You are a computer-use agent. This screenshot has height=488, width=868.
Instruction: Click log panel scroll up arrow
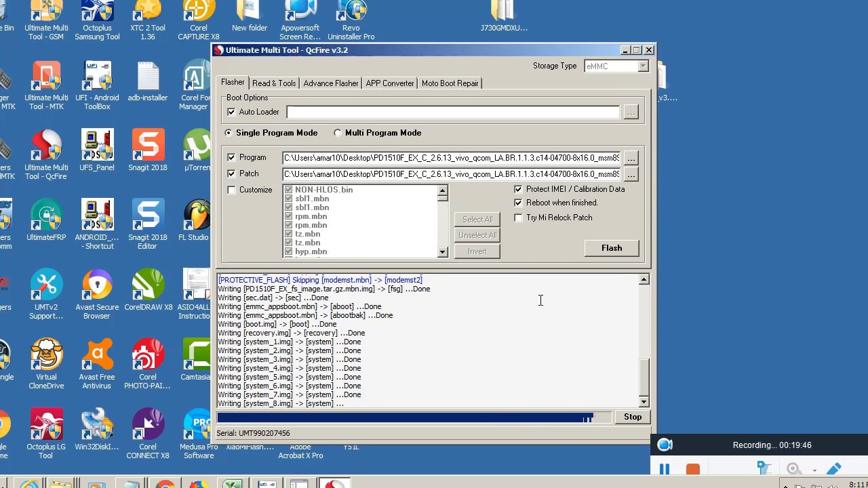coord(644,280)
